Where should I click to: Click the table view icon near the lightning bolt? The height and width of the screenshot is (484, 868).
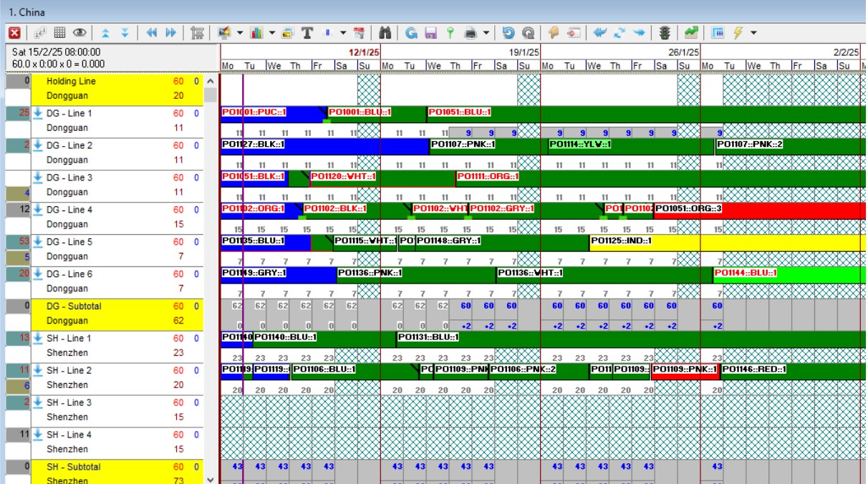point(718,32)
